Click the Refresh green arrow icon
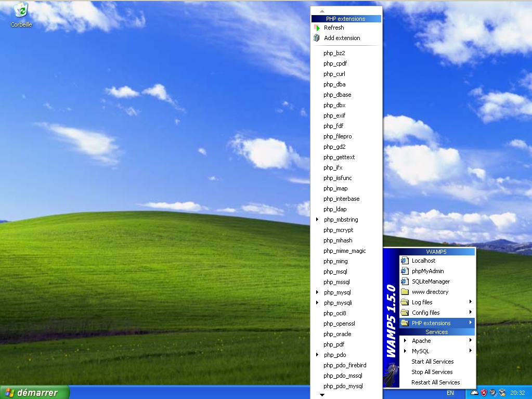532x399 pixels. click(x=316, y=28)
